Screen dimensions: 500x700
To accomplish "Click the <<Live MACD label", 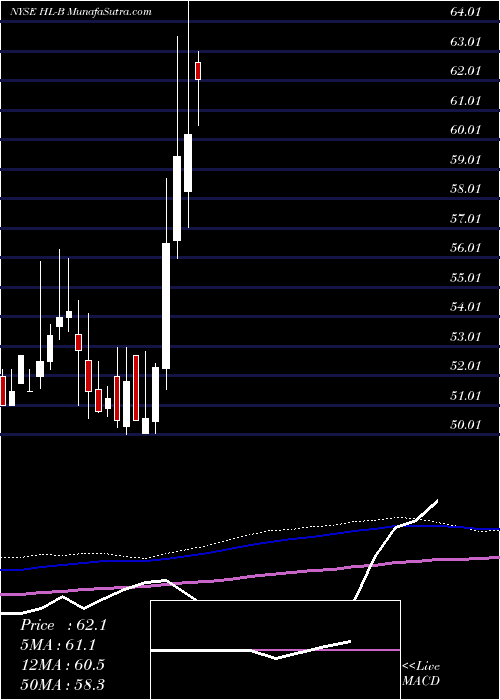I will 421,674.
